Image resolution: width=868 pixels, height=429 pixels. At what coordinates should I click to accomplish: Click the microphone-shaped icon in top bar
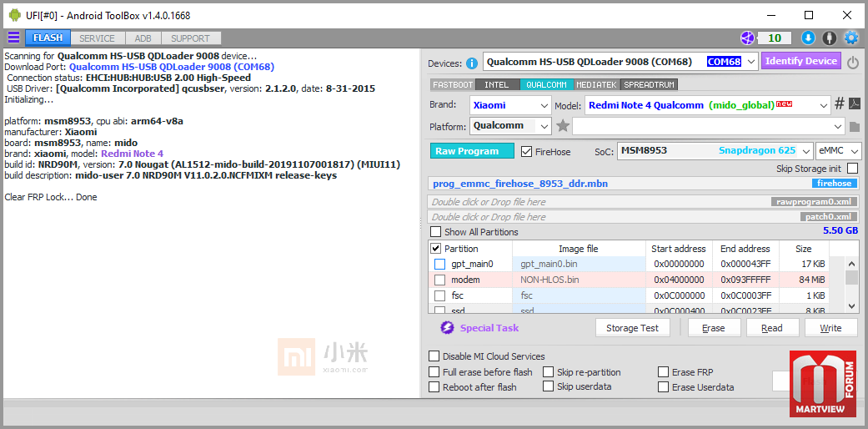(829, 38)
